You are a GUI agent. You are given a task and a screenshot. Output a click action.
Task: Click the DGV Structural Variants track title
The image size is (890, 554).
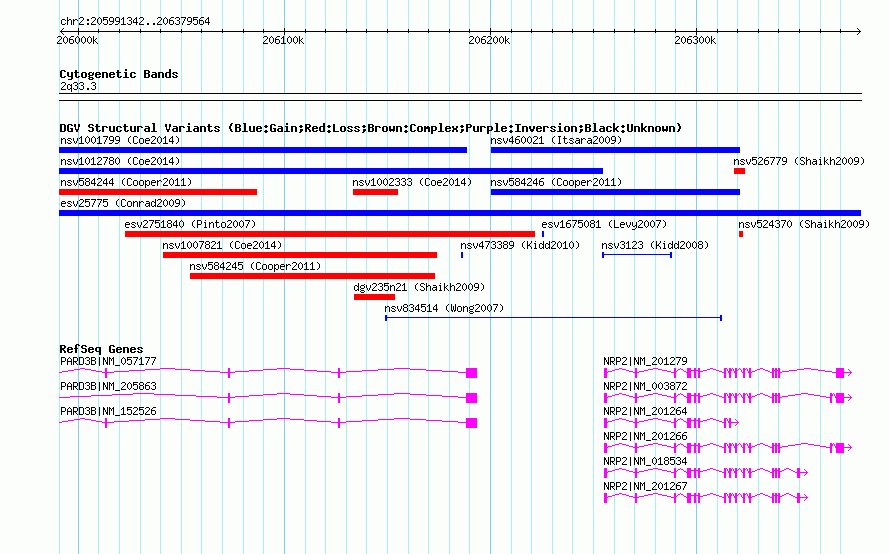[x=371, y=128]
